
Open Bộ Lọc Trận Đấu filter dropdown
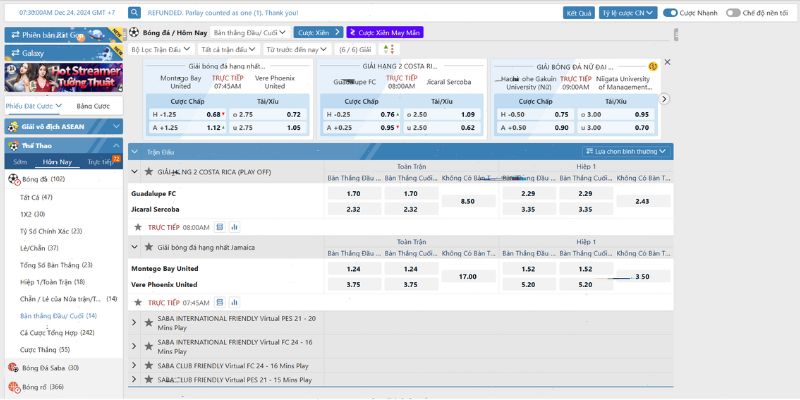pyautogui.click(x=161, y=49)
